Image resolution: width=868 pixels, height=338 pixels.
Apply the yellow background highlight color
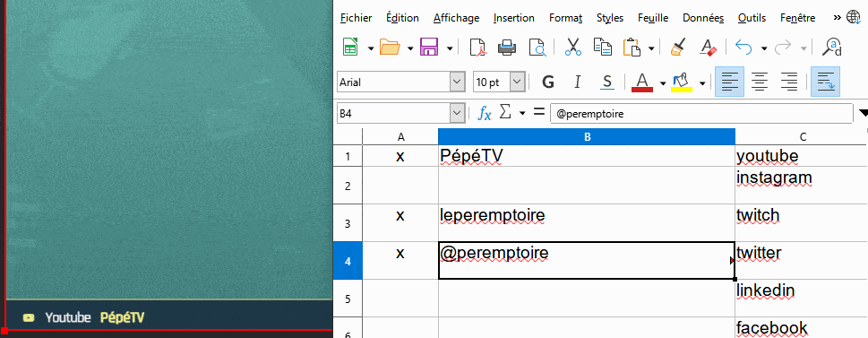pyautogui.click(x=682, y=82)
